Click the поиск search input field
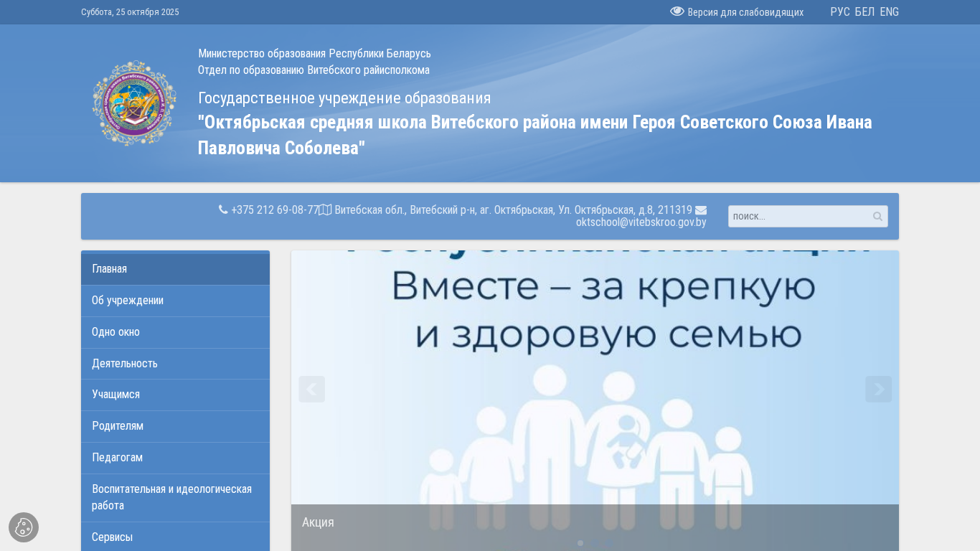 [x=808, y=216]
